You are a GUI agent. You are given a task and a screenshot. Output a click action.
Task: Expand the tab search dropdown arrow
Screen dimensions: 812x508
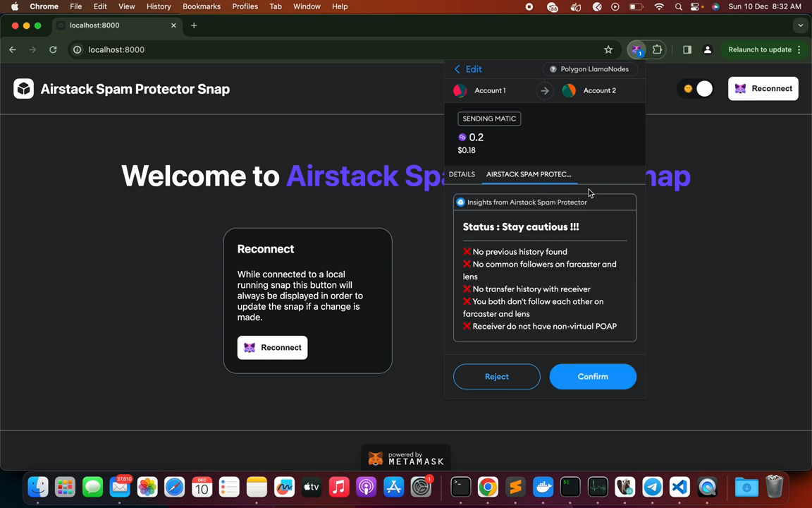click(801, 25)
